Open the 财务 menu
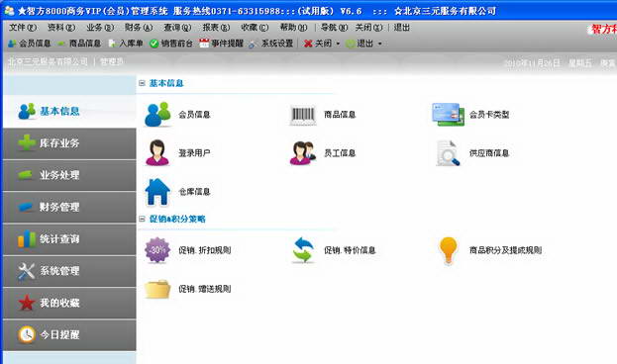 [x=139, y=28]
